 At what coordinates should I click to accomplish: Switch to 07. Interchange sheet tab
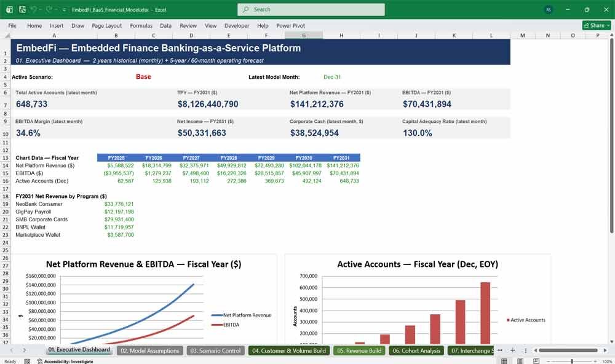472,350
